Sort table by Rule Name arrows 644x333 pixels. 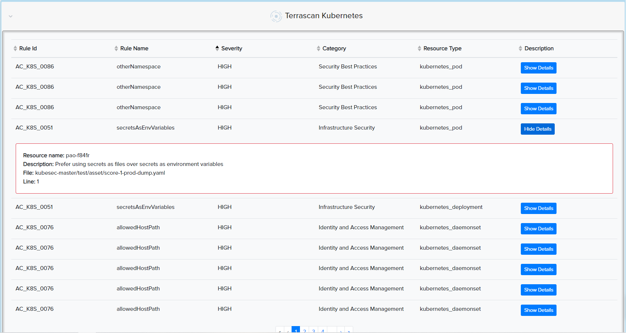coord(116,48)
